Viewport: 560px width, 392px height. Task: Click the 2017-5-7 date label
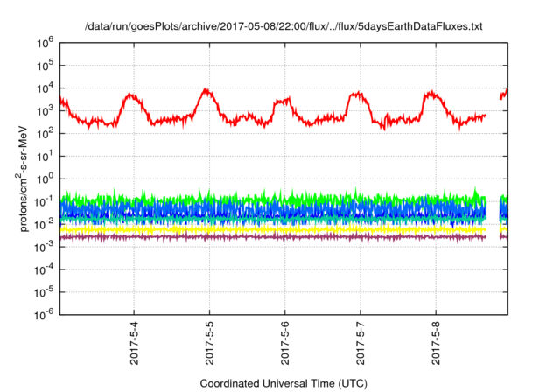coord(360,343)
